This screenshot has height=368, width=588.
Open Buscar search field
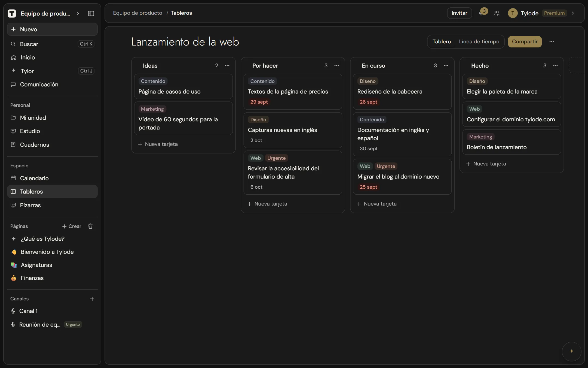(52, 44)
